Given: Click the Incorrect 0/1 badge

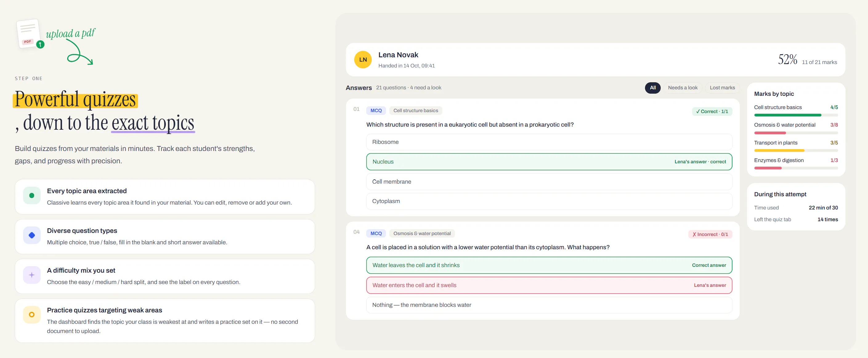Looking at the screenshot, I should click(710, 235).
